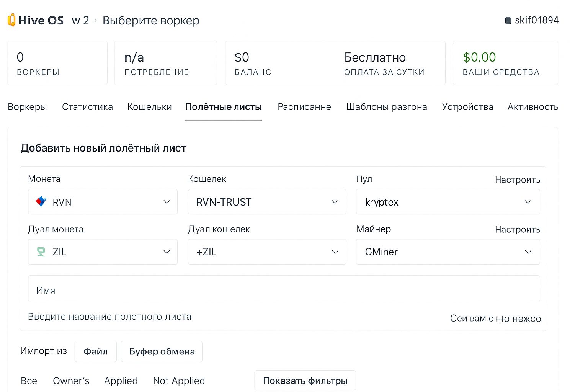Select the Not Applied filter

point(179,381)
